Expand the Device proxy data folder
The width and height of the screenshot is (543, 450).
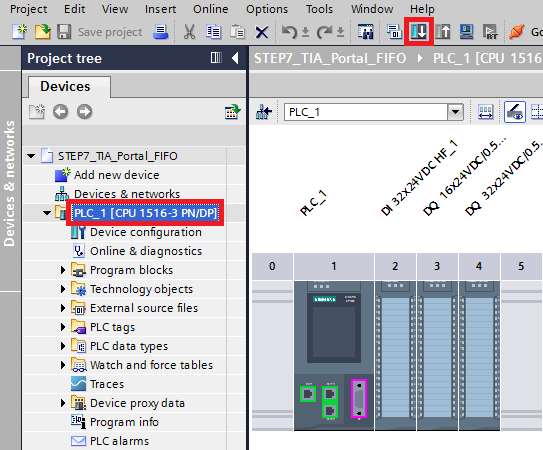coord(63,403)
